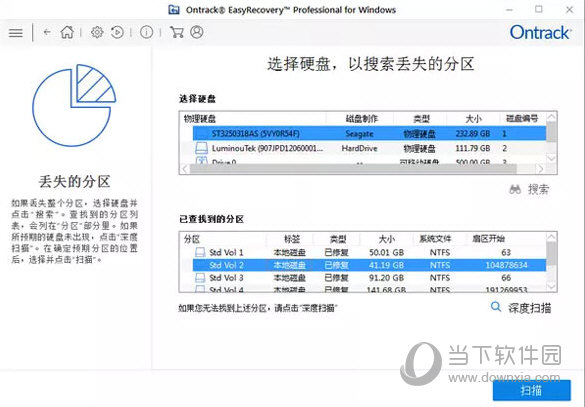The width and height of the screenshot is (585, 407).
Task: Click the 111.79 GB size cell
Action: [472, 148]
